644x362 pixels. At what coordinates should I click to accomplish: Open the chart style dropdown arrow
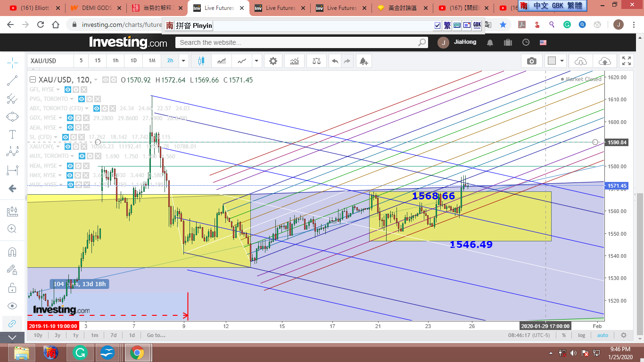click(x=256, y=61)
